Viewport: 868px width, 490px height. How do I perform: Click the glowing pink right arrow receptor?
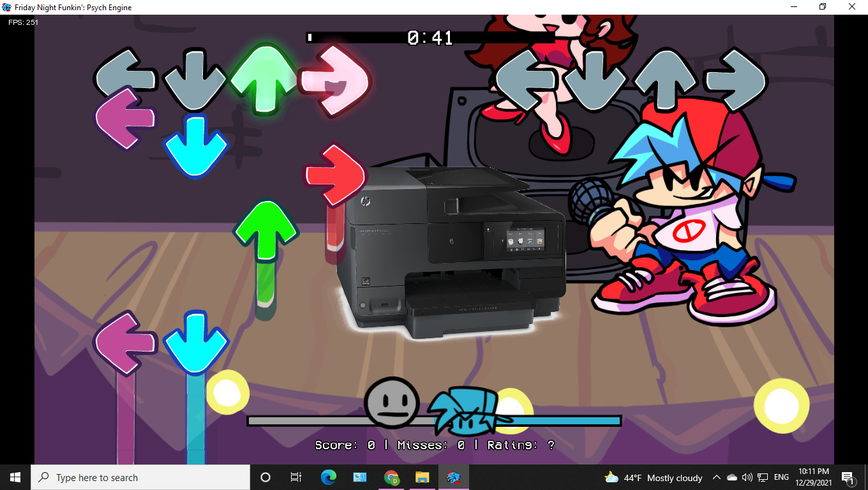(334, 81)
